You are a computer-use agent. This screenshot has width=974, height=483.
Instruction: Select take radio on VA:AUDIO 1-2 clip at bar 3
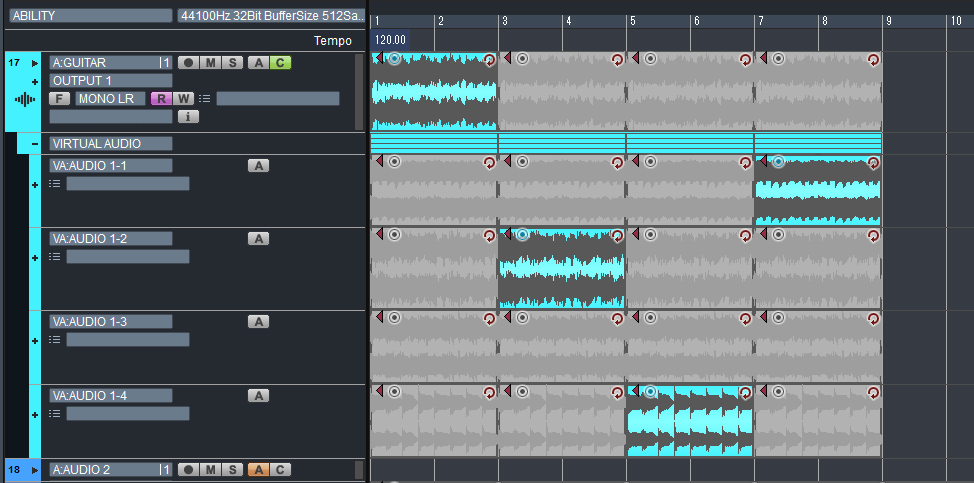(522, 234)
